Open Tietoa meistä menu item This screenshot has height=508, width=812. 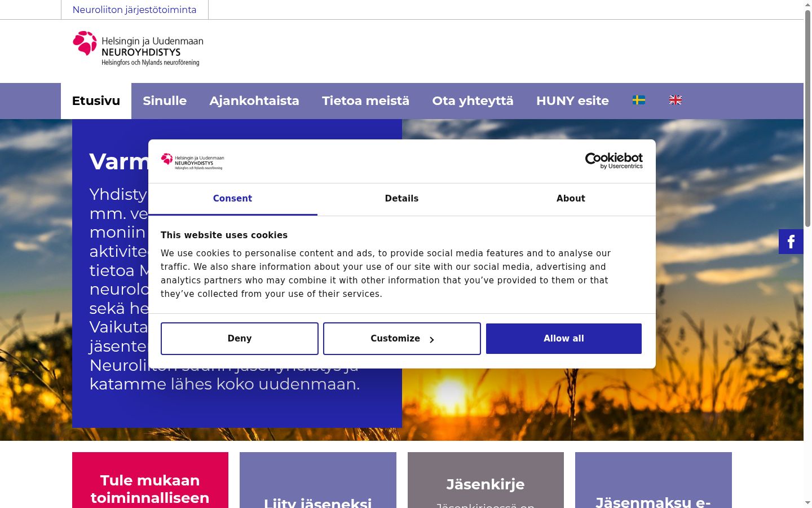point(366,101)
